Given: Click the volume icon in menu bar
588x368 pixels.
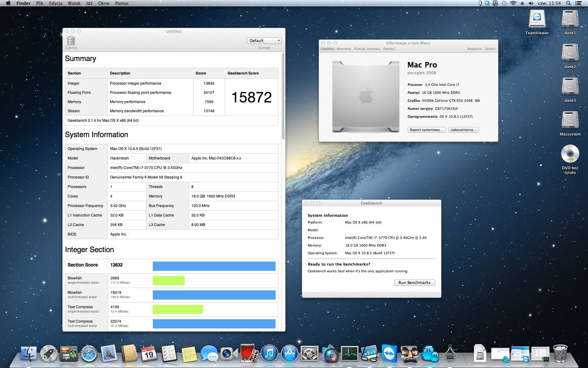Looking at the screenshot, I should 531,3.
